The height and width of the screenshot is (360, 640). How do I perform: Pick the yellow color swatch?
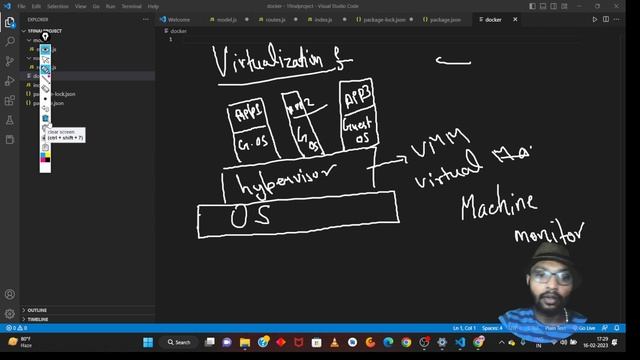click(x=48, y=154)
